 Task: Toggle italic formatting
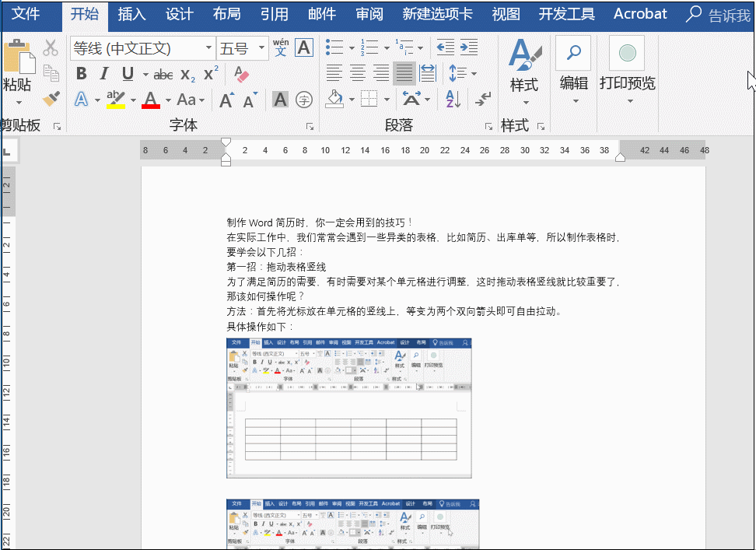[x=104, y=74]
